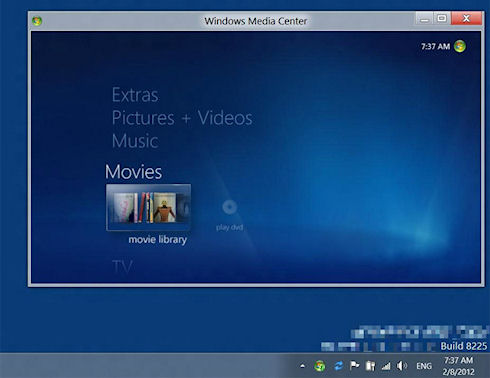Select the Extras menu category
Screen dimensions: 490x378
[x=135, y=95]
